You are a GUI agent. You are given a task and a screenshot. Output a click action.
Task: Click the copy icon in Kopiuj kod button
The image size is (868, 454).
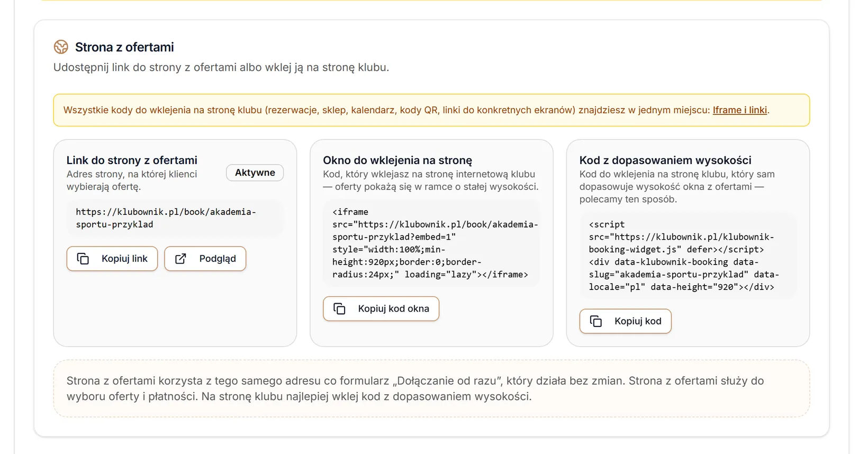(596, 321)
